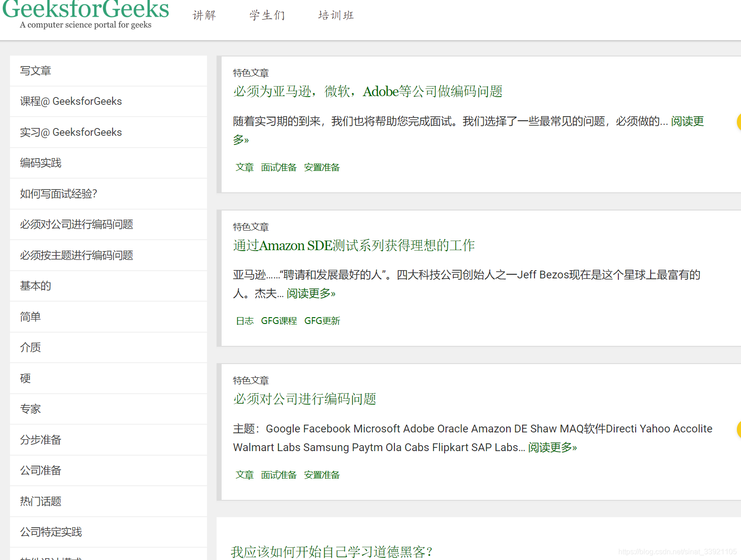The height and width of the screenshot is (560, 741).
Task: Click 文章 tag under first featured article
Action: pos(244,167)
